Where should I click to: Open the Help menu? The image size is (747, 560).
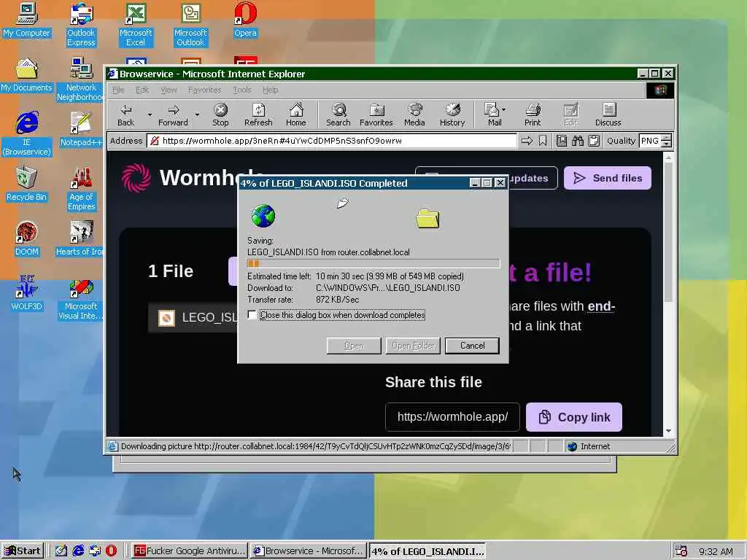pyautogui.click(x=270, y=90)
